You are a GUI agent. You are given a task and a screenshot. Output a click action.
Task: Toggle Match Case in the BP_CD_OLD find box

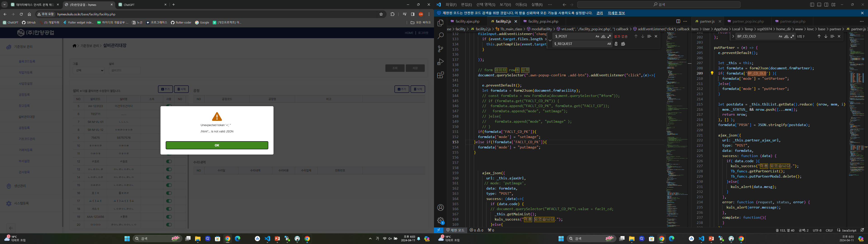[x=780, y=36]
